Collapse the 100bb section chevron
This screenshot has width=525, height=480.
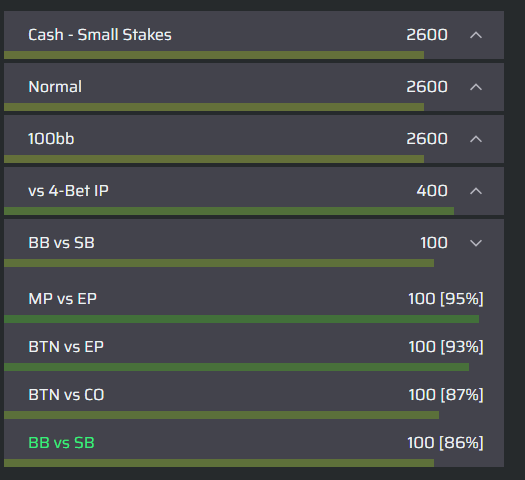pos(476,139)
